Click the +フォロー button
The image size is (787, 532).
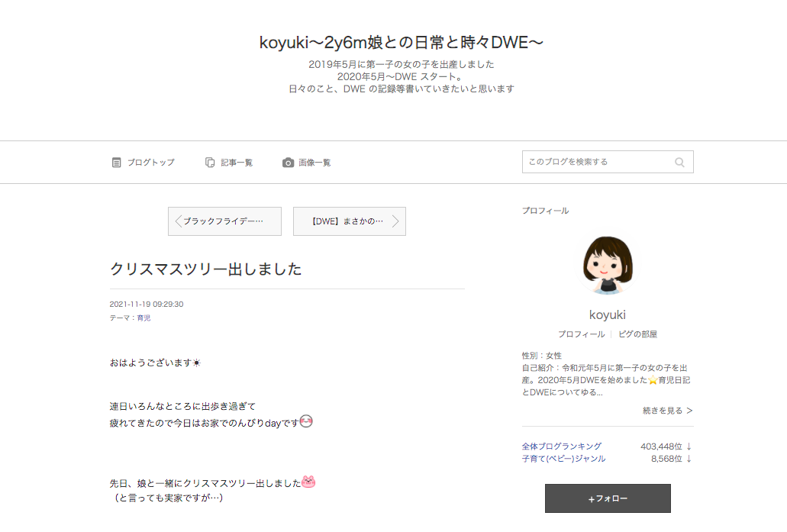tap(608, 498)
